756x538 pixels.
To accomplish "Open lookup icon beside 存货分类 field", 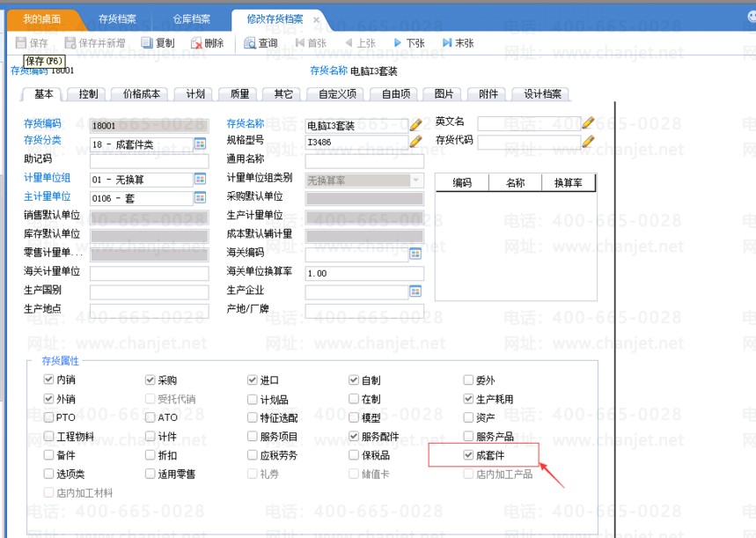I will click(200, 144).
